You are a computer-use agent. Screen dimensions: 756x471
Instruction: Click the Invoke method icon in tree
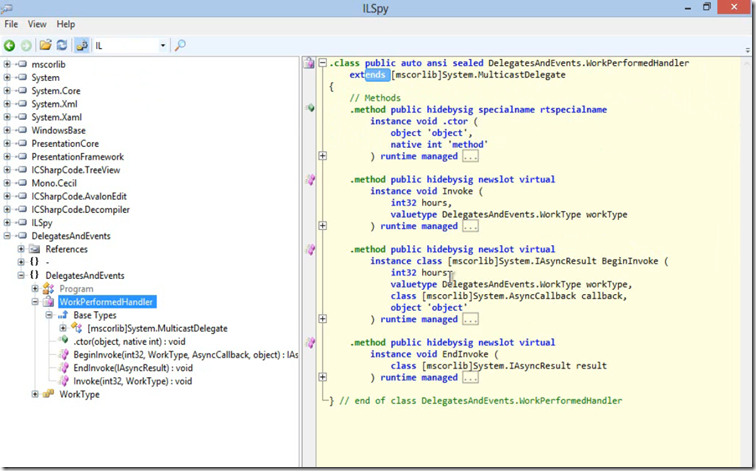tap(63, 381)
